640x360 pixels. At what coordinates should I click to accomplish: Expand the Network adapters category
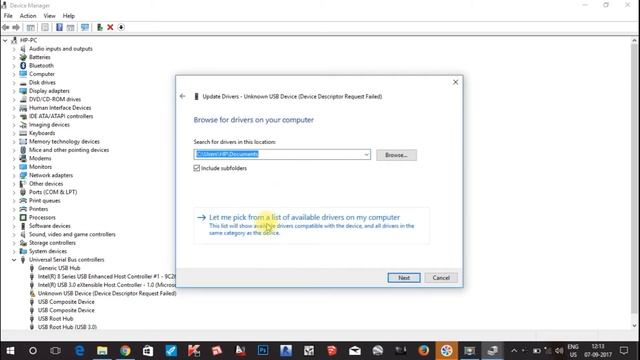14,176
